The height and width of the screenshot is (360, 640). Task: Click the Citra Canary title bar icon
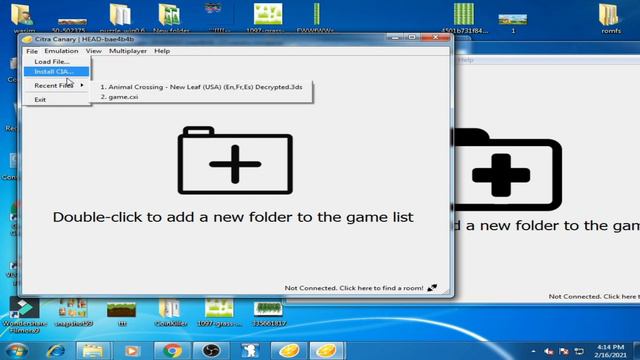coord(27,39)
